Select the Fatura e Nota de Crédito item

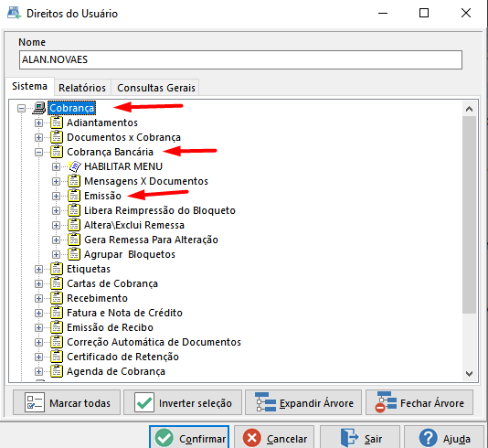[x=124, y=313]
